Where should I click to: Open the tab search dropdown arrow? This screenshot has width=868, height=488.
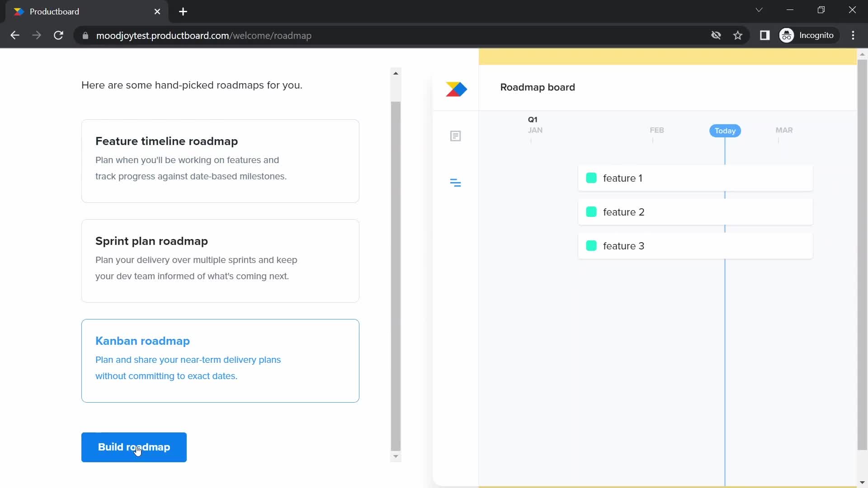pyautogui.click(x=759, y=10)
